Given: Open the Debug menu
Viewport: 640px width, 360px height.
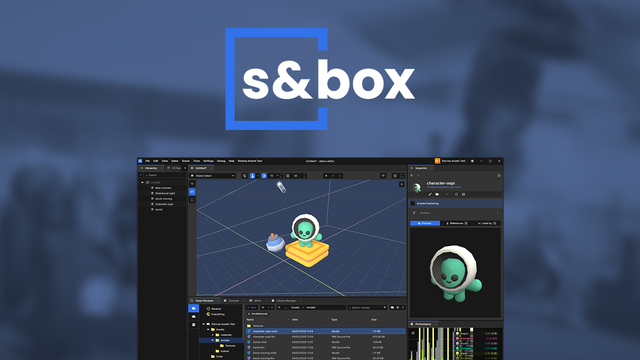Looking at the screenshot, I should [221, 161].
